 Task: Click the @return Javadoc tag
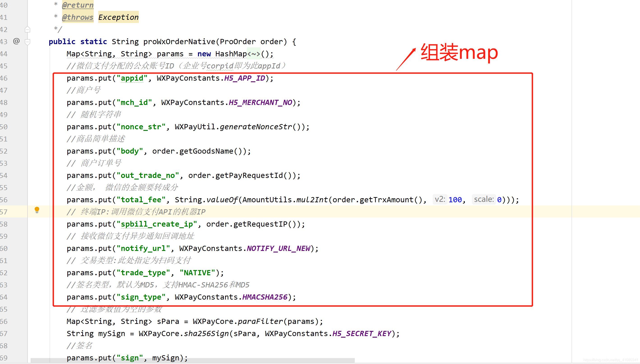[x=78, y=5]
